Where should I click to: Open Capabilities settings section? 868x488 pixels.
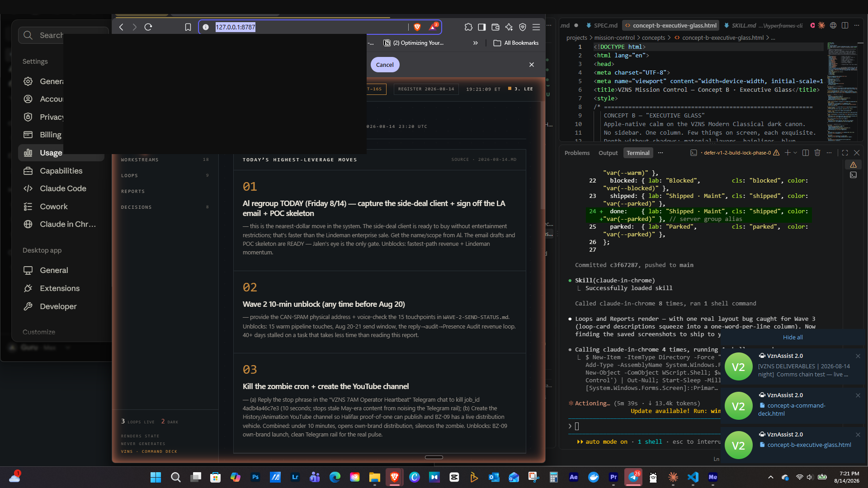coord(61,171)
